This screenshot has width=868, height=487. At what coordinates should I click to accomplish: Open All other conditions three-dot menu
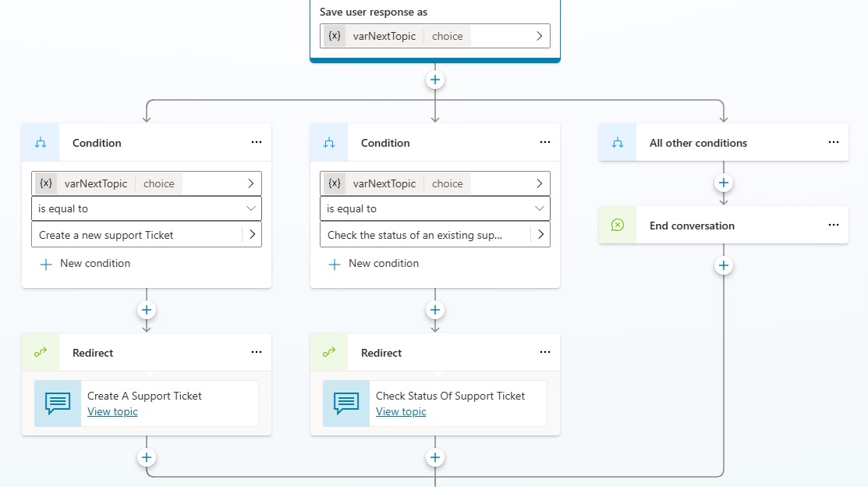click(x=834, y=143)
